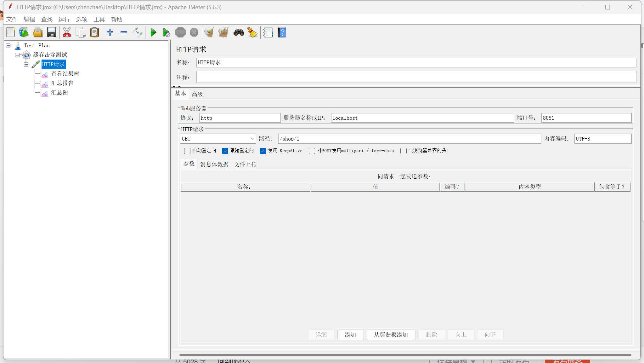Click the blue plus Add icon
This screenshot has width=644, height=363.
tap(110, 32)
